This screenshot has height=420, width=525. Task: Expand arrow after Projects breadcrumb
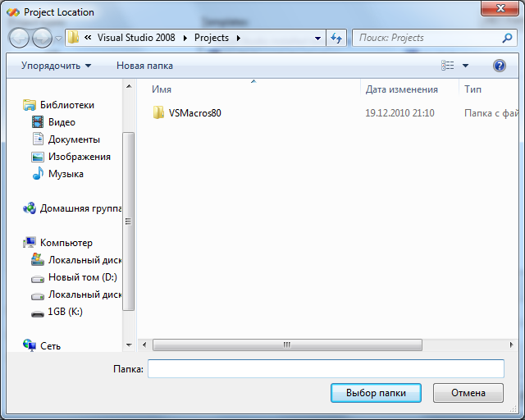pos(239,38)
